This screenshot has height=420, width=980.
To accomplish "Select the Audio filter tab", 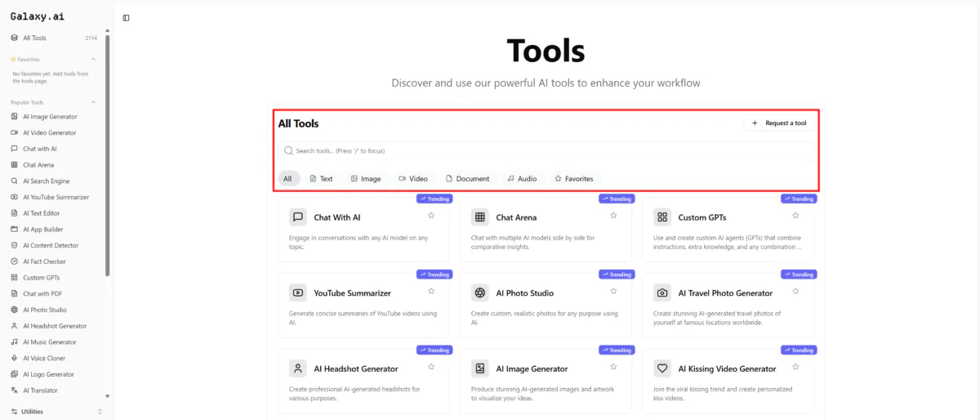I will (522, 178).
